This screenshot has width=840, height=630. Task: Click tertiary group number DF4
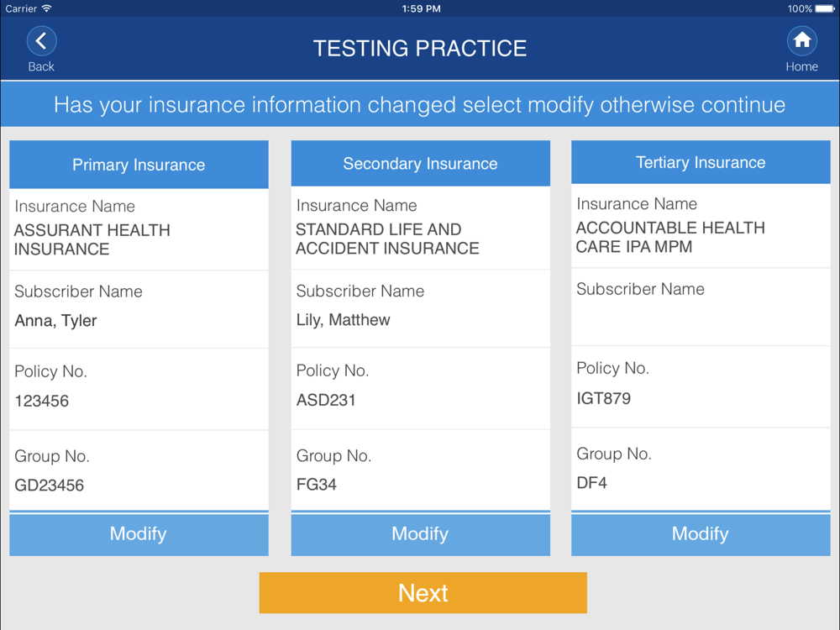click(x=591, y=483)
